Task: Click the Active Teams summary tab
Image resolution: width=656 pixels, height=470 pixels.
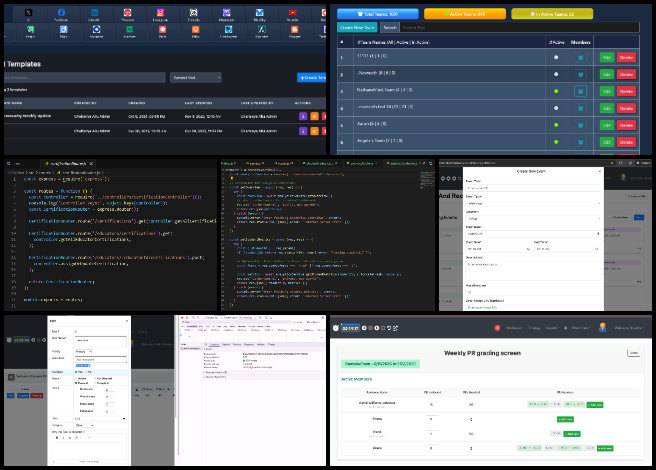Action: (464, 14)
